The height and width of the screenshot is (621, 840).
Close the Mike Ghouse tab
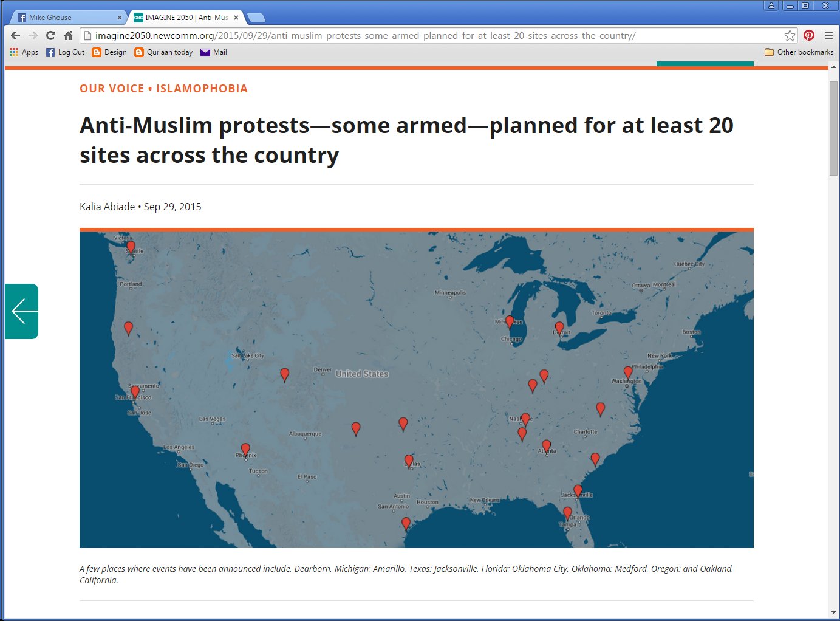coord(120,18)
